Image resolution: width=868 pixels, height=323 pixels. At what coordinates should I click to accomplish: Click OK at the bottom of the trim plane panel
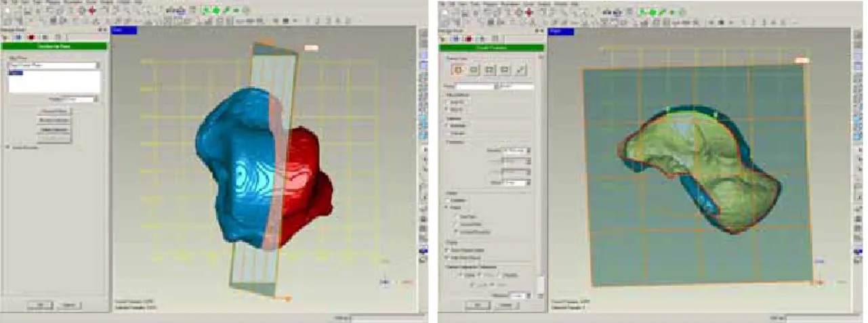coord(39,305)
